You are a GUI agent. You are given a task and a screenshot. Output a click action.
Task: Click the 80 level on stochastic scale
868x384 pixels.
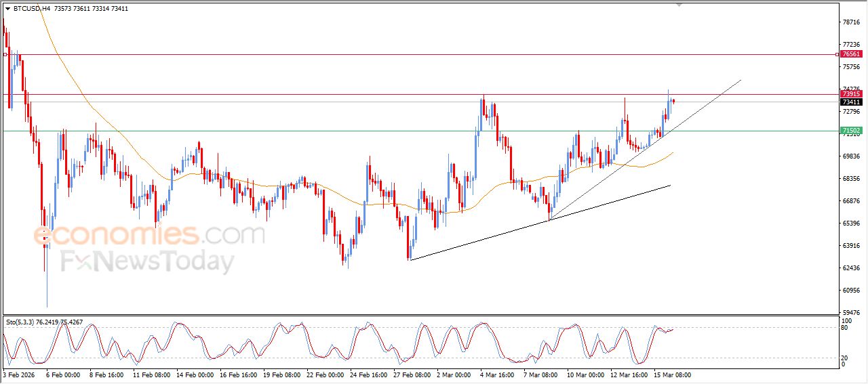point(845,328)
